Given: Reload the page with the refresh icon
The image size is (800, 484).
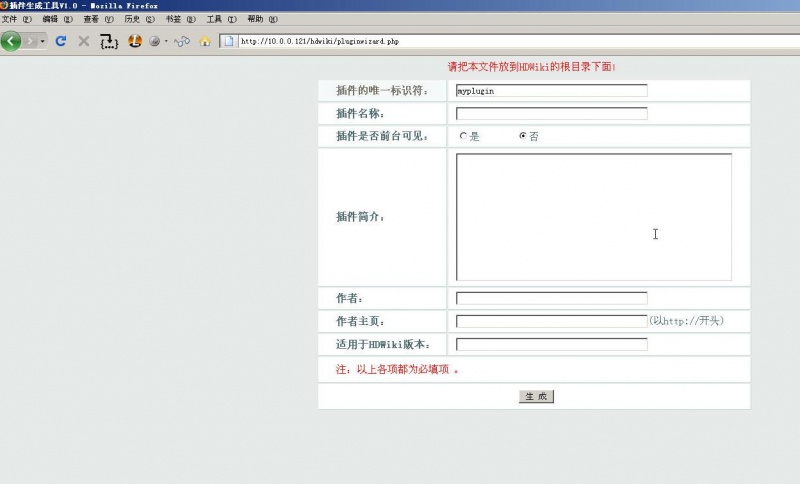Looking at the screenshot, I should [61, 41].
